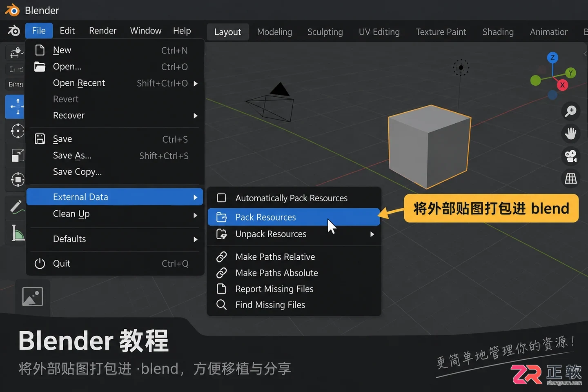The image size is (588, 392).
Task: Open the Render menu
Action: point(103,31)
